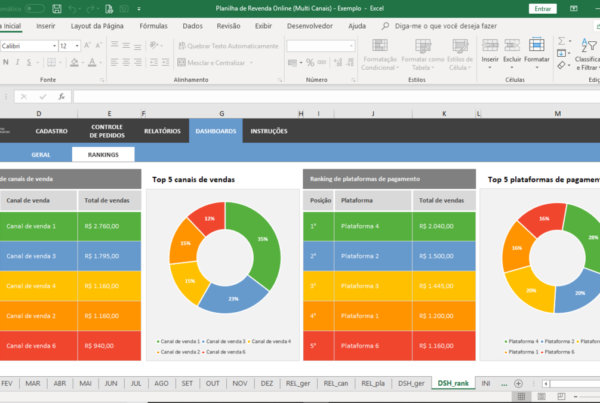
Task: Click the borders icon
Action: (51, 62)
